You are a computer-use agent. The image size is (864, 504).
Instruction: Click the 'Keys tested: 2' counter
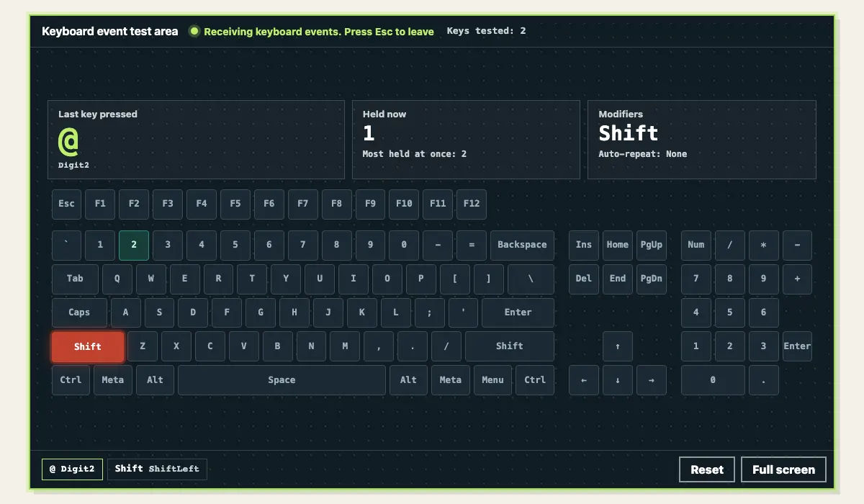point(486,31)
